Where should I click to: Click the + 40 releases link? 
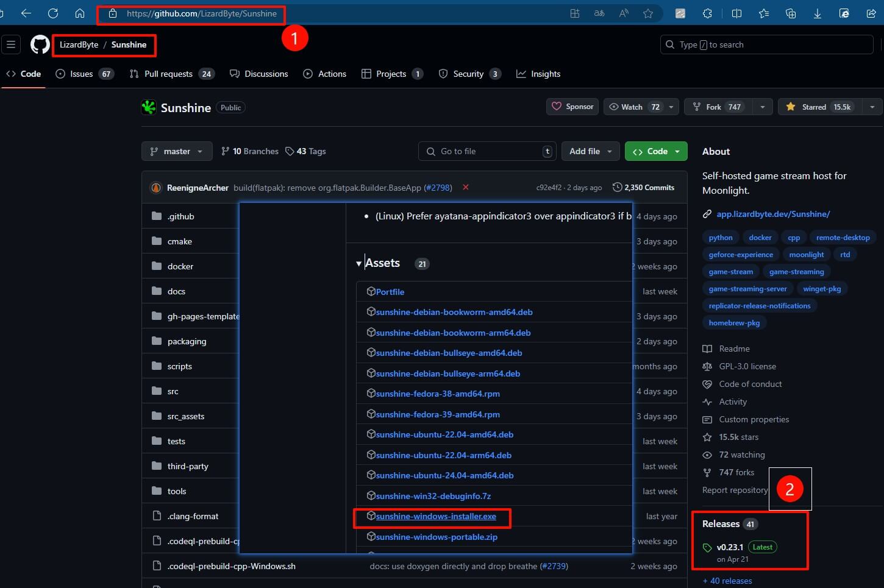pos(727,581)
